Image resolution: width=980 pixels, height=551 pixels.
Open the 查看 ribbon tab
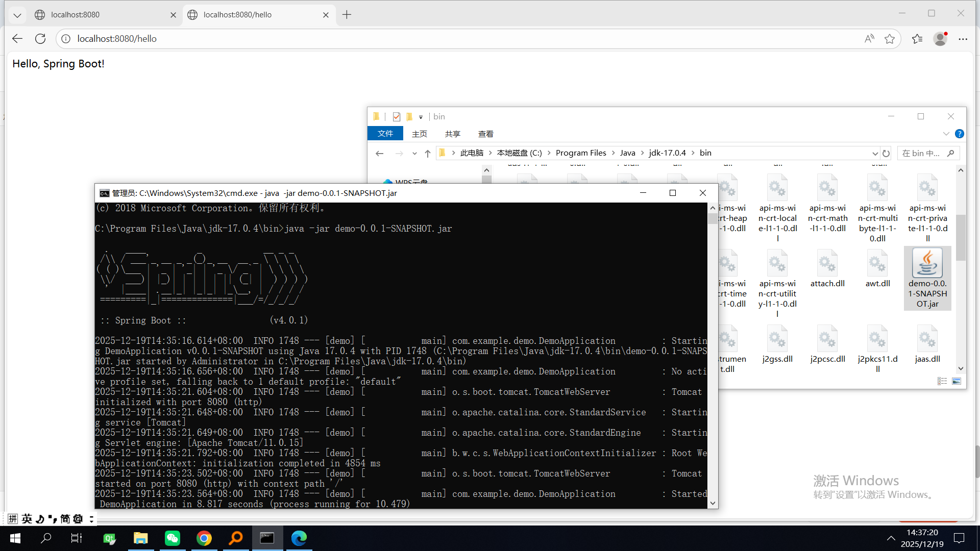pos(485,134)
